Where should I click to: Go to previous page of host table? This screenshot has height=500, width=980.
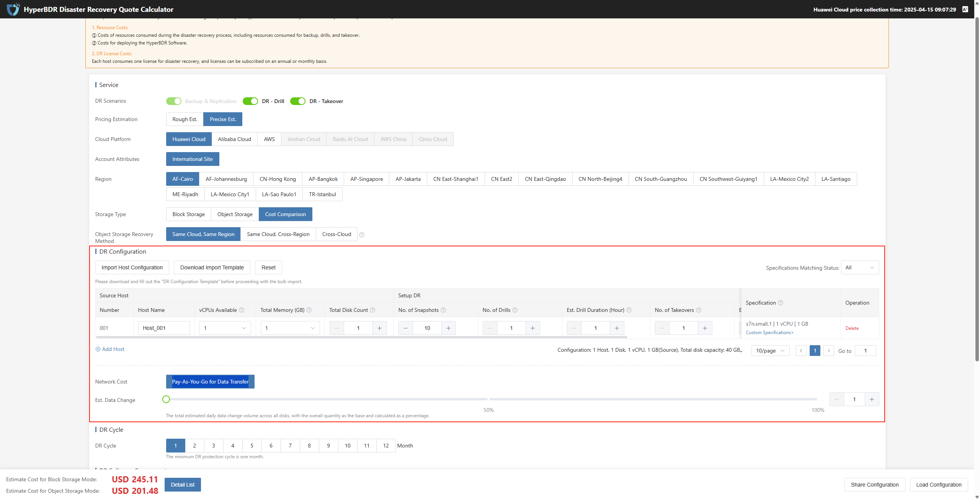801,351
